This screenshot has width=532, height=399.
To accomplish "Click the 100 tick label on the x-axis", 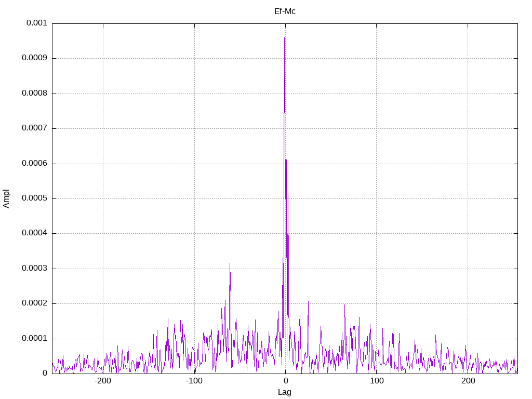I will [x=377, y=381].
